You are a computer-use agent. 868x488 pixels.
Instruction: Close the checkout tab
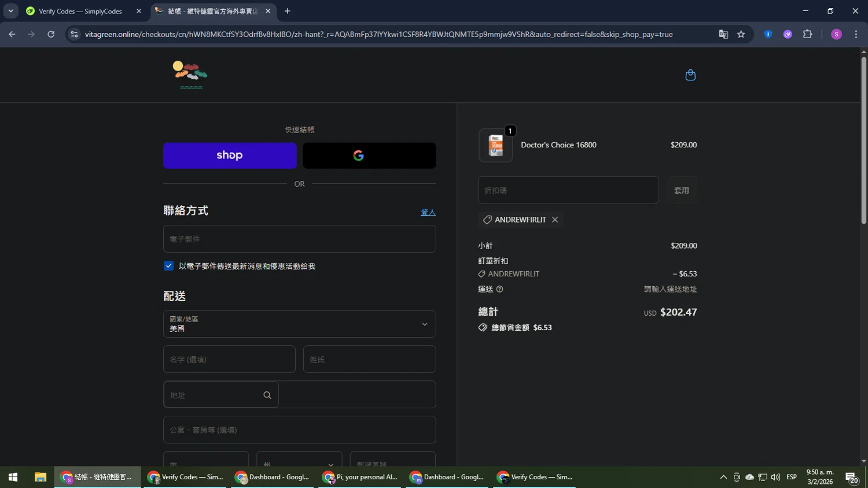(268, 11)
